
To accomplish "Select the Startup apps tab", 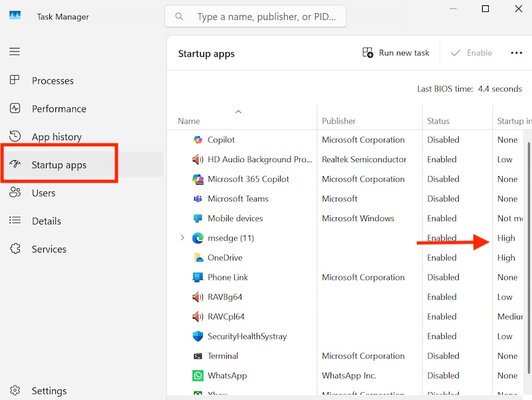I will pyautogui.click(x=59, y=165).
